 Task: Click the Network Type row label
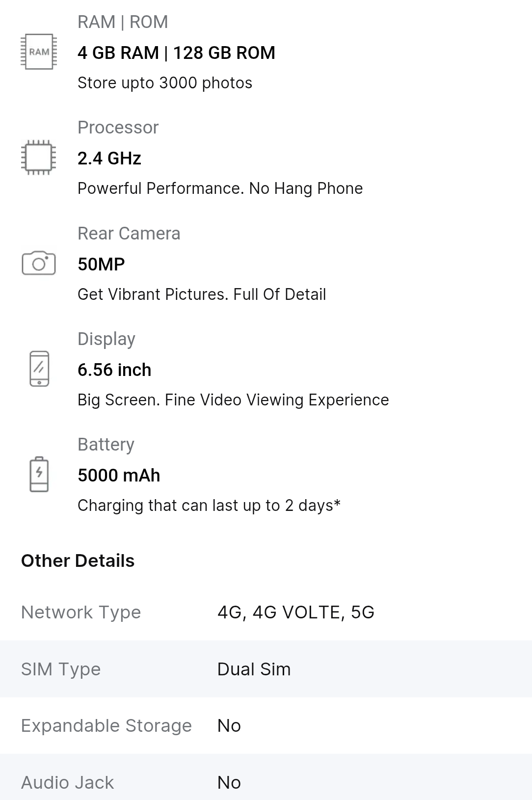[x=81, y=612]
